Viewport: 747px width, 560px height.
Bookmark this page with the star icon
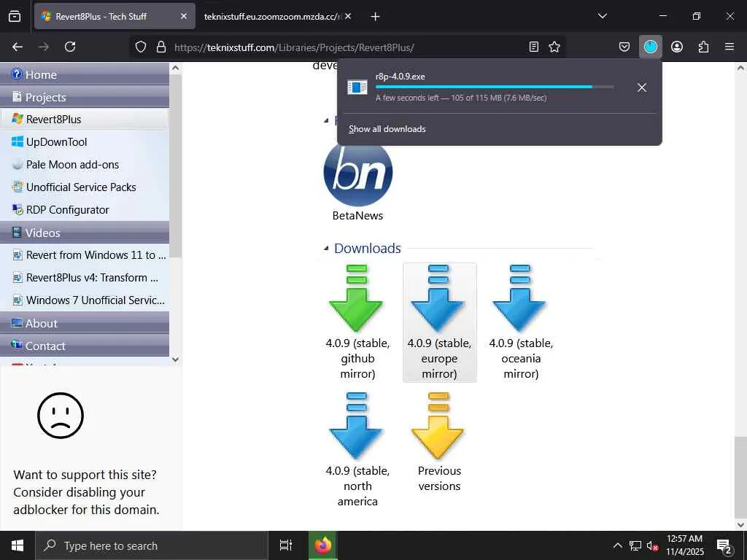(x=554, y=47)
